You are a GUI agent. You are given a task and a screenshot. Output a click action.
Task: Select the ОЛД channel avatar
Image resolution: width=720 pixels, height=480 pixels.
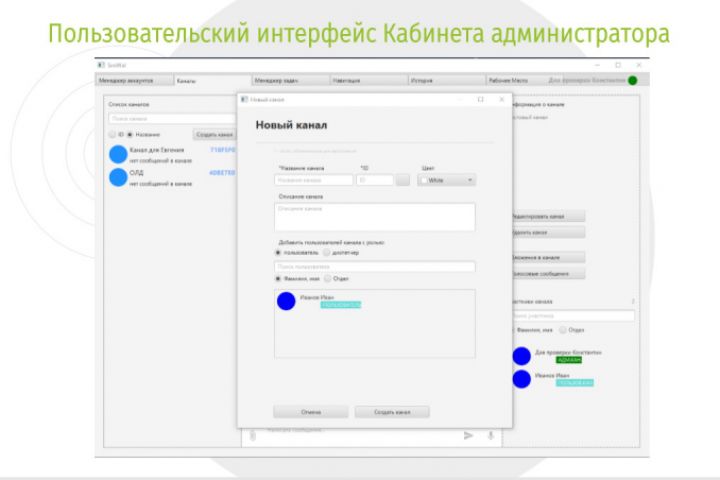point(118,177)
